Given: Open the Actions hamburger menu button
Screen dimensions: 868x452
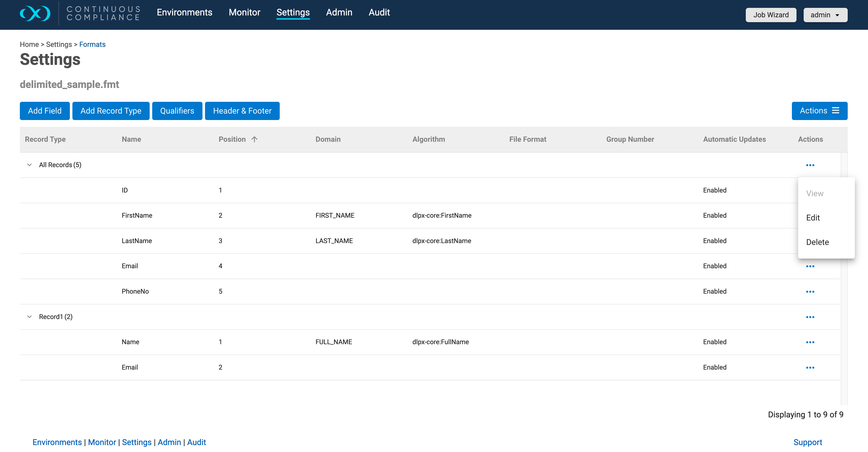Looking at the screenshot, I should (x=820, y=111).
